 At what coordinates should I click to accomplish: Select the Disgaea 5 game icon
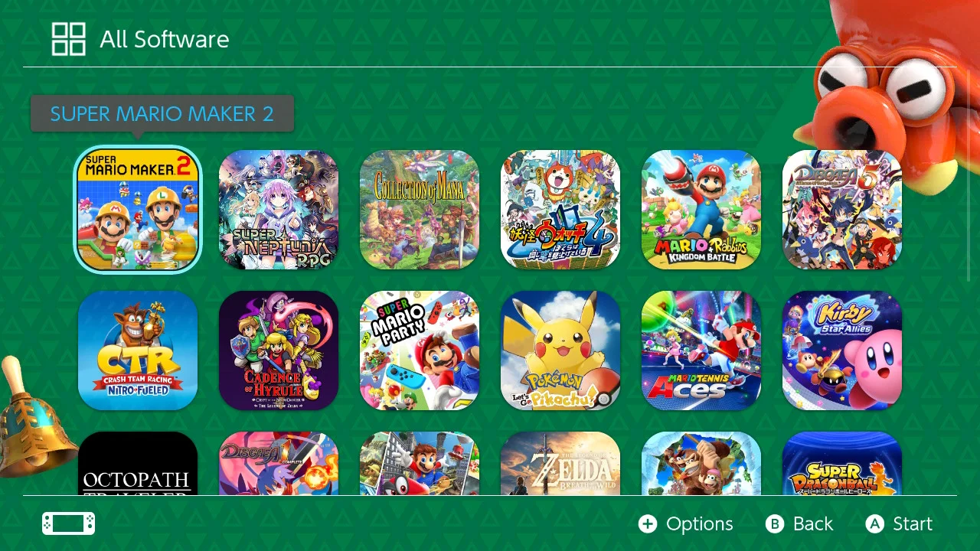click(842, 209)
